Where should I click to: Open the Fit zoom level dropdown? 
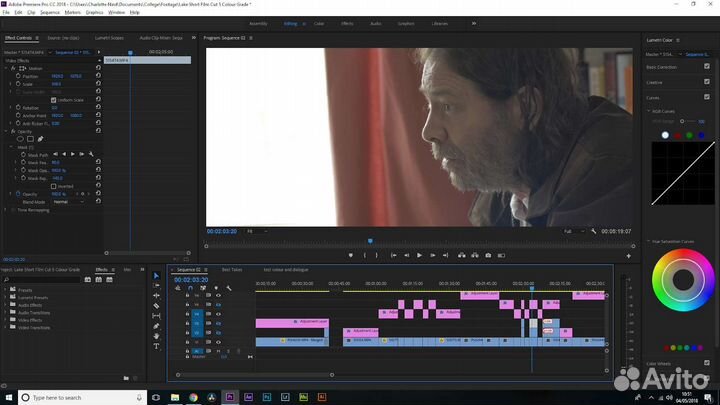pos(258,231)
